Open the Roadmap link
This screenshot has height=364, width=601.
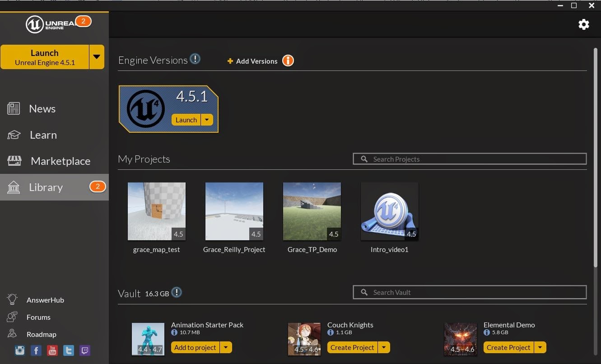pyautogui.click(x=42, y=334)
